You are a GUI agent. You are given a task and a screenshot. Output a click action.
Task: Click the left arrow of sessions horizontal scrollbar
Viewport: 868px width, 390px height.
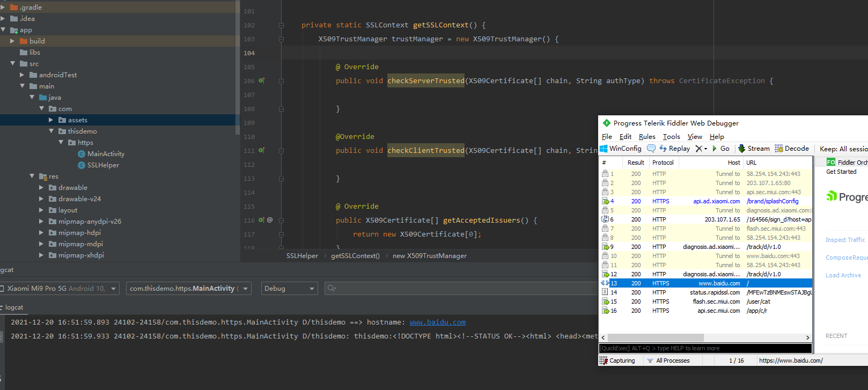(x=603, y=338)
